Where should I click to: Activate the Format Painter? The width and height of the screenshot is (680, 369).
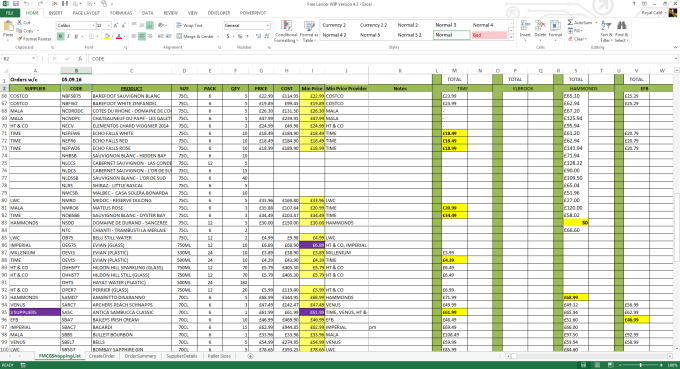click(x=34, y=39)
